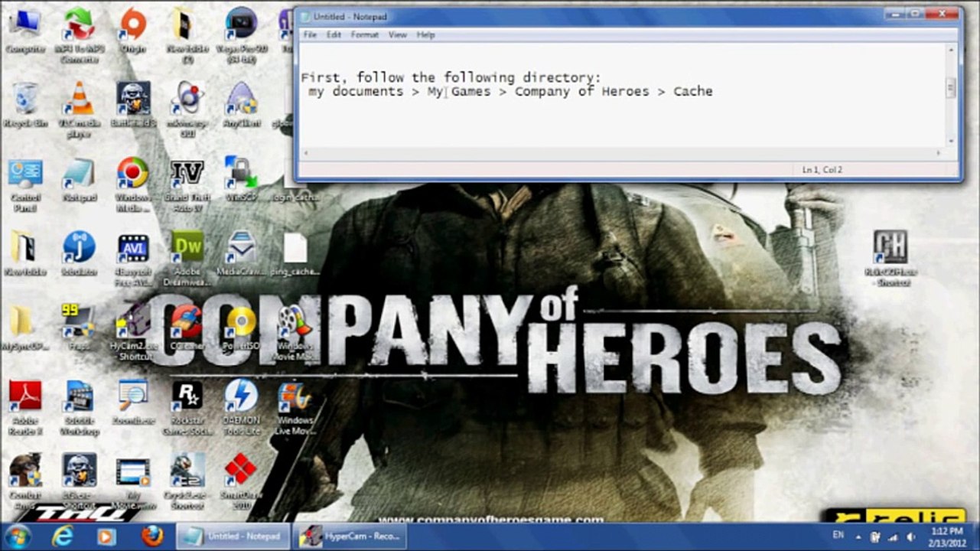Switch to Untitled - Notepad taskbar button
Image resolution: width=980 pixels, height=551 pixels.
click(x=233, y=536)
